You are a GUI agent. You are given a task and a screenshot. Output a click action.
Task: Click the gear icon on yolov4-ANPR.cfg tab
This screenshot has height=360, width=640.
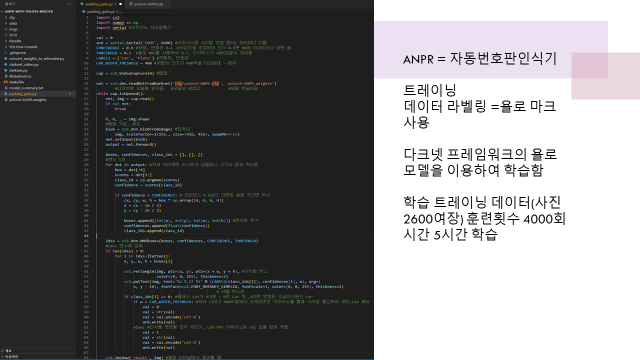[x=131, y=4]
